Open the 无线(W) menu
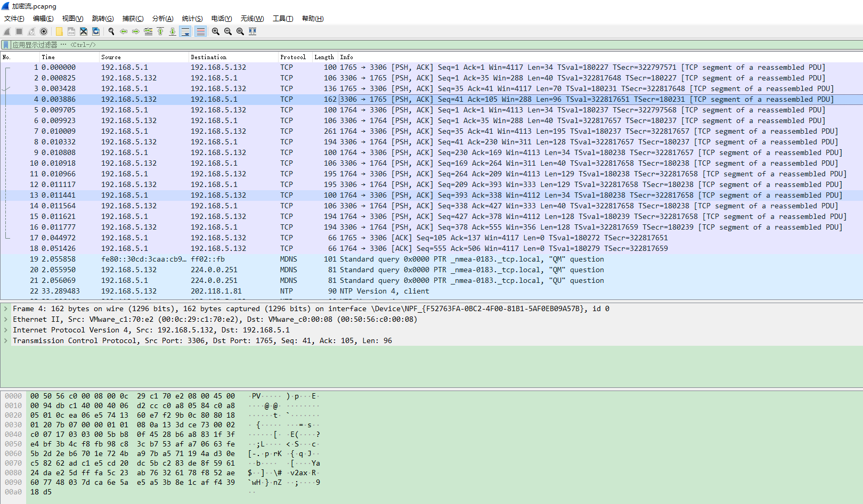 [x=252, y=19]
